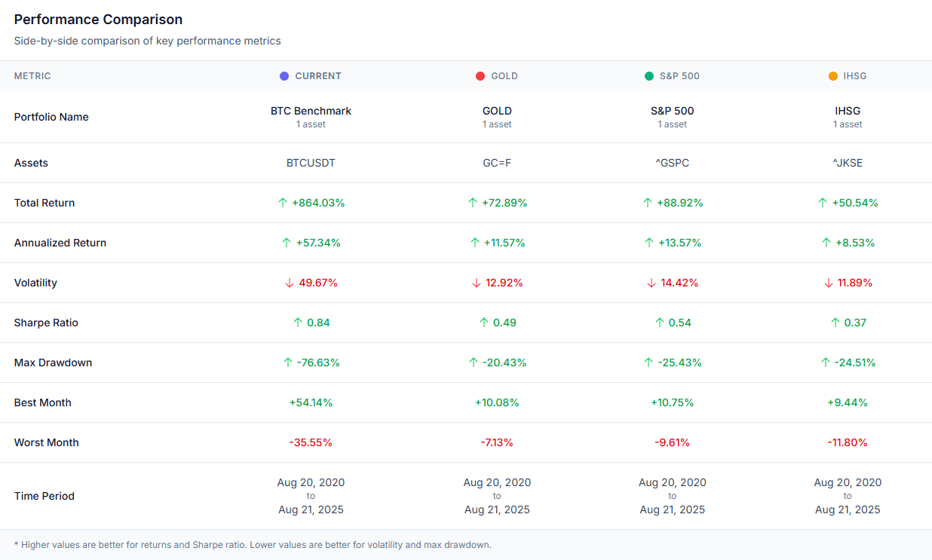
Task: Click the orange IHSG color dot
Action: click(x=833, y=76)
